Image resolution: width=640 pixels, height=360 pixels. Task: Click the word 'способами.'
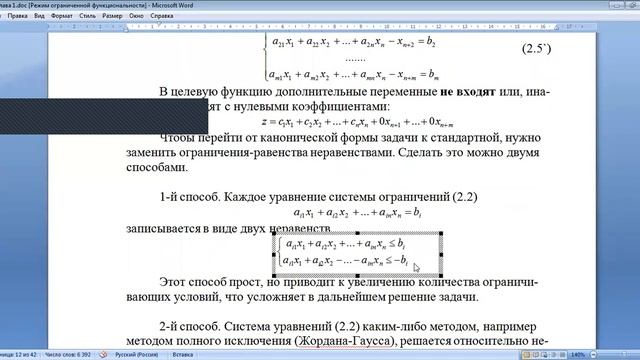point(157,167)
